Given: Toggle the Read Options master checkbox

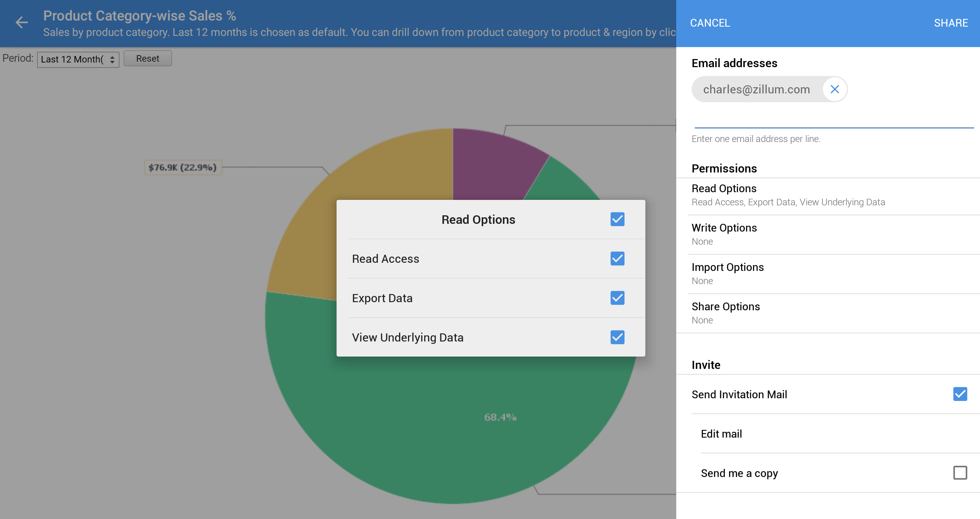Looking at the screenshot, I should (x=617, y=219).
